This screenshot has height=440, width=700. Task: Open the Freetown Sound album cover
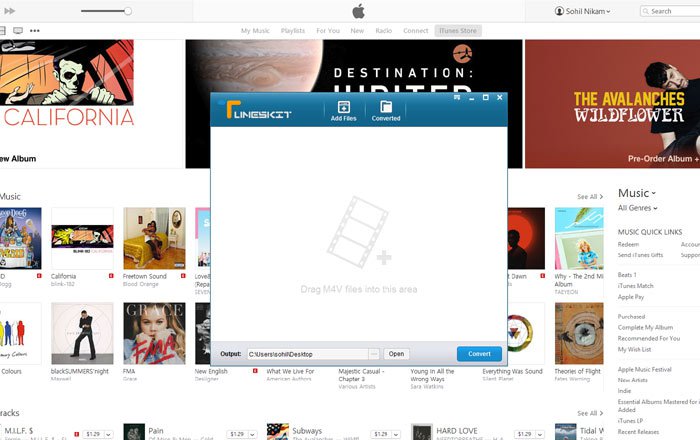(x=154, y=238)
